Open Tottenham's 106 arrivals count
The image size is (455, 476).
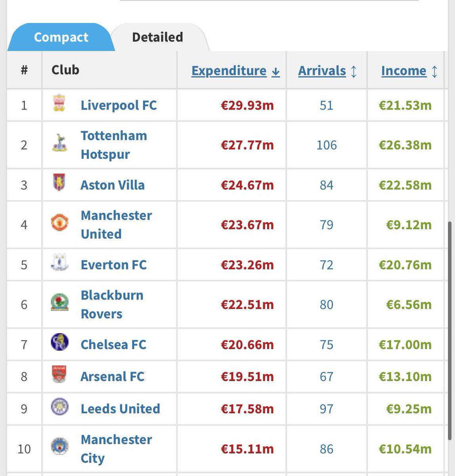(x=327, y=145)
